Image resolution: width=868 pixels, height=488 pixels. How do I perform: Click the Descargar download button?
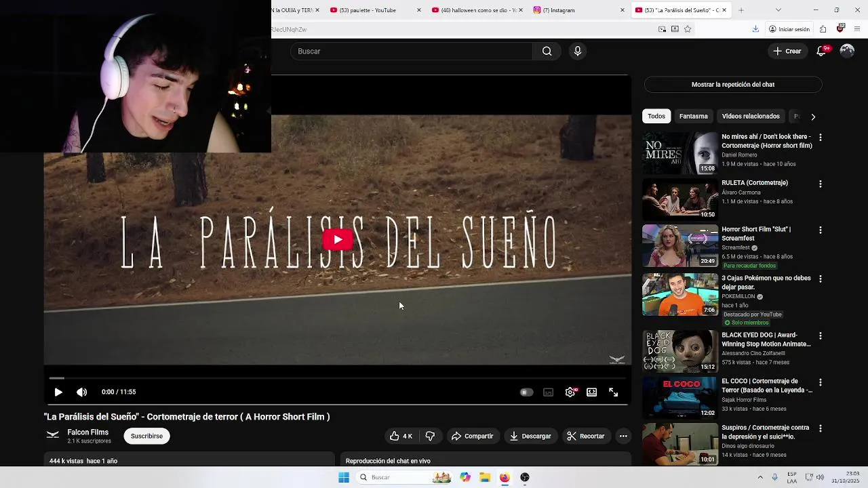pos(530,436)
